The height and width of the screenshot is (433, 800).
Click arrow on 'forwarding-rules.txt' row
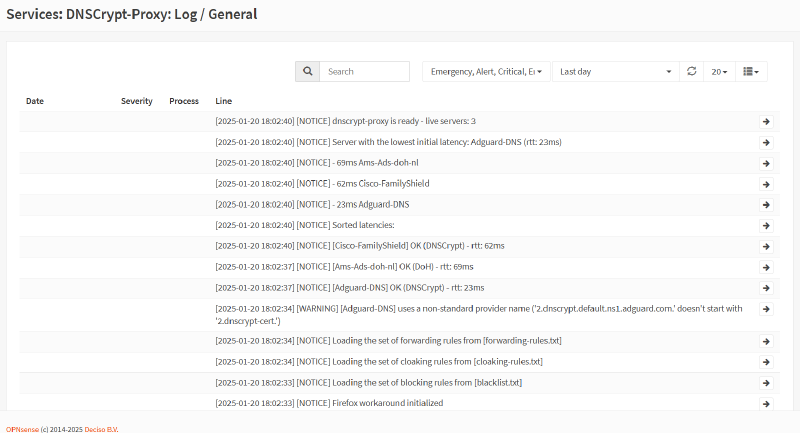point(766,341)
